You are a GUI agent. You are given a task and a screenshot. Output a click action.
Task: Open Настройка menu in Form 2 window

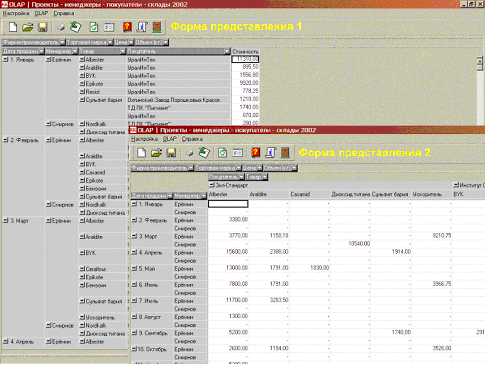pyautogui.click(x=144, y=139)
